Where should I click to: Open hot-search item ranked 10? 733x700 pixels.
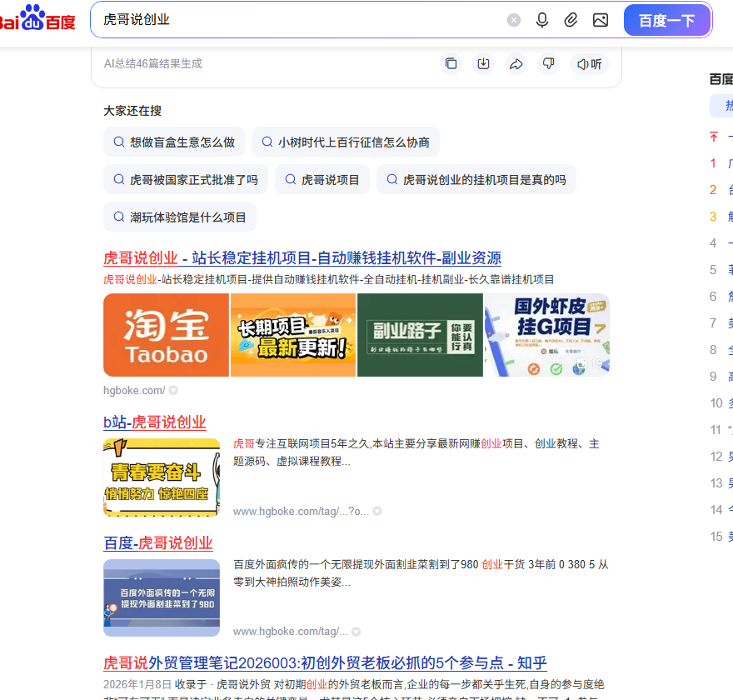click(x=721, y=403)
